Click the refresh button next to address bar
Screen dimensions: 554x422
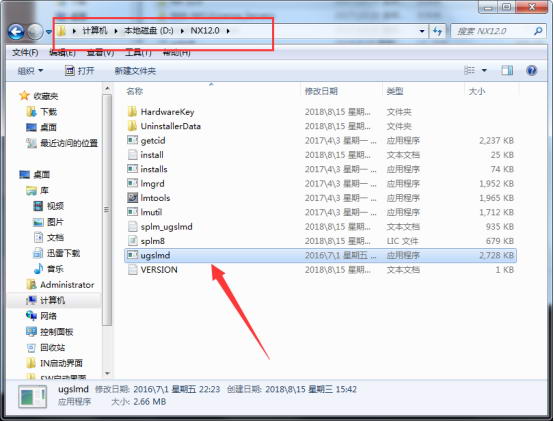pyautogui.click(x=438, y=31)
